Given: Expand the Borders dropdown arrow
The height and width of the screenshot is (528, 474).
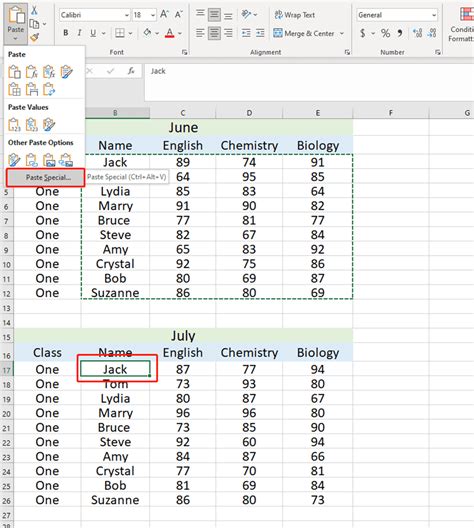Looking at the screenshot, I should coord(130,33).
